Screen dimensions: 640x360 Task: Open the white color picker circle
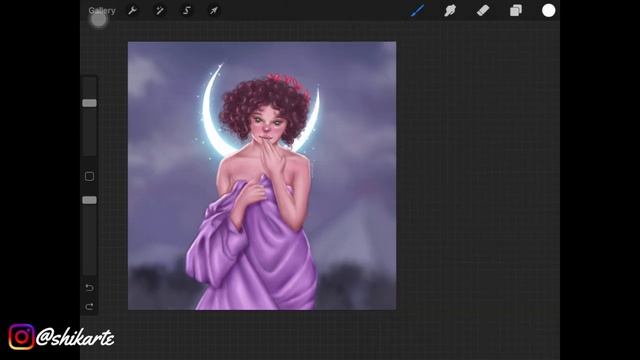pos(549,11)
